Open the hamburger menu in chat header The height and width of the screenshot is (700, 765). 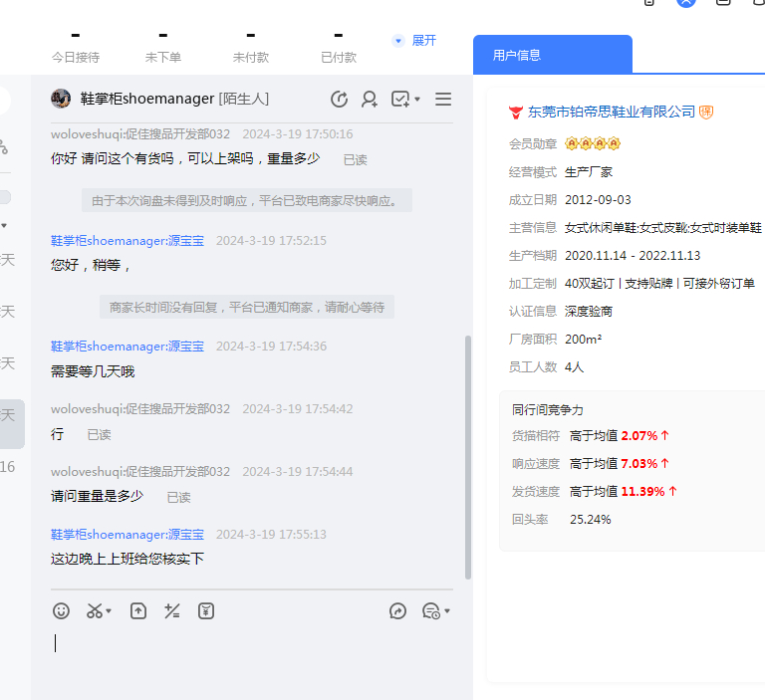[443, 99]
